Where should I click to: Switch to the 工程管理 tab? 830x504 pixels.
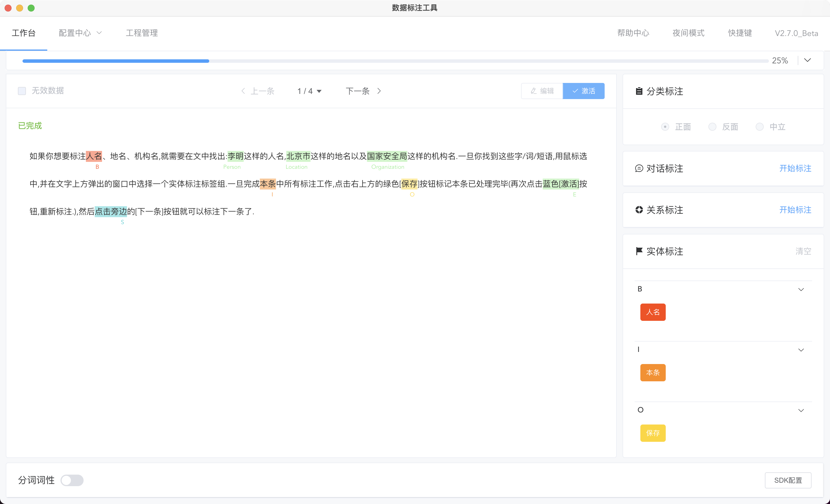click(142, 33)
